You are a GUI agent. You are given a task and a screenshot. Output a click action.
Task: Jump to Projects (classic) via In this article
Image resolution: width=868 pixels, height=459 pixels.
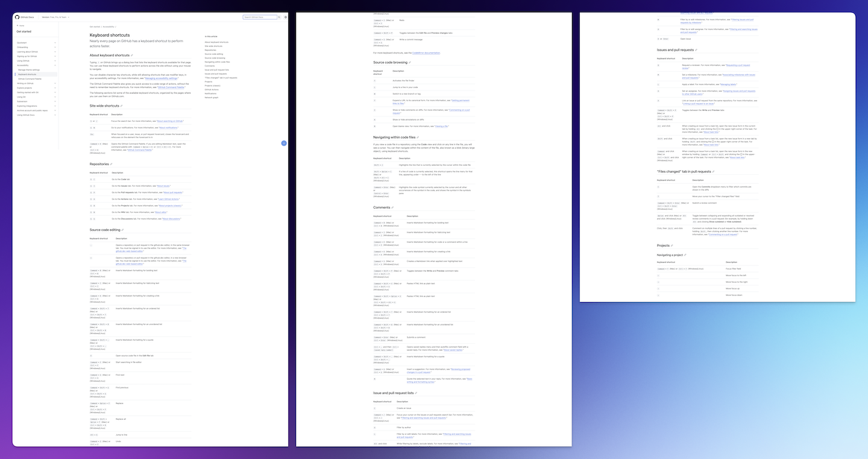click(x=213, y=86)
